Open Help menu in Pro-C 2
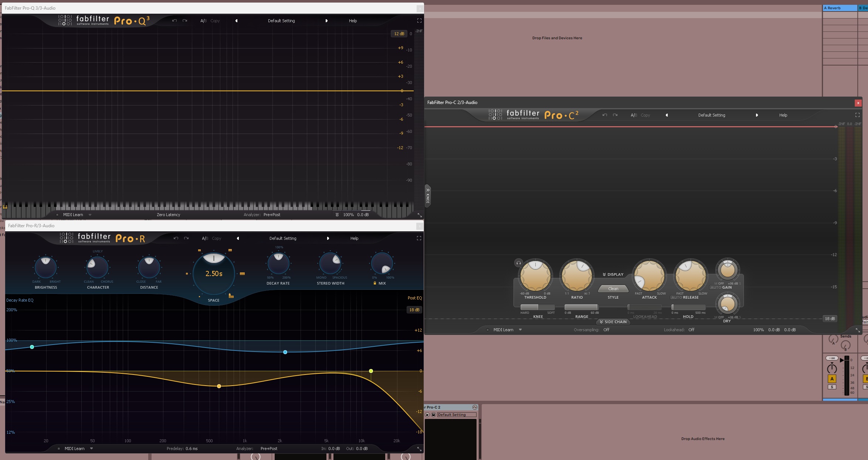The height and width of the screenshot is (460, 868). 783,115
